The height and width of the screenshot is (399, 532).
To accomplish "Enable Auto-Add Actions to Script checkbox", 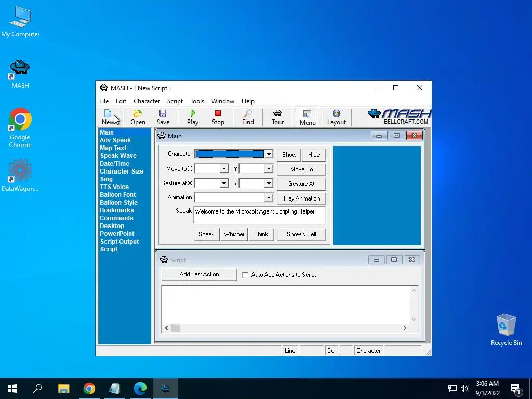I will [245, 275].
